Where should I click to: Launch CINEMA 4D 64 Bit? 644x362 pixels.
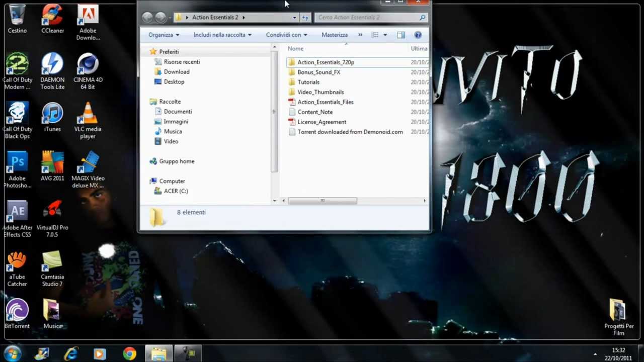pyautogui.click(x=88, y=71)
